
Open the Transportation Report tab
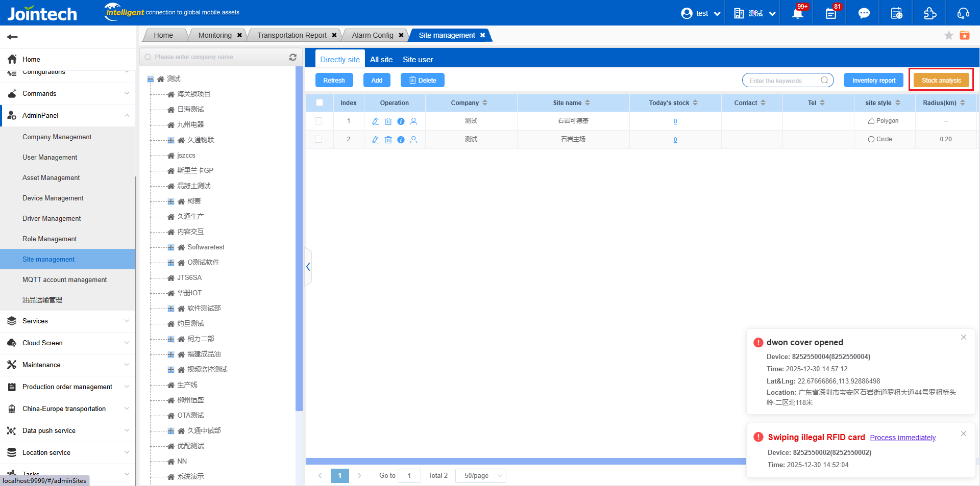pyautogui.click(x=291, y=35)
